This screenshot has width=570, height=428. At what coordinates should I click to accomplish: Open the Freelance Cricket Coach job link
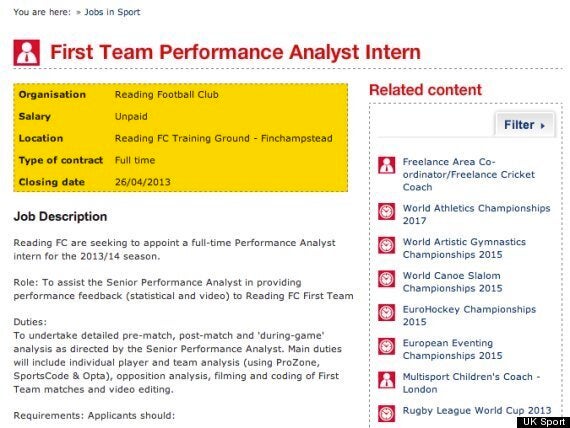pyautogui.click(x=469, y=175)
